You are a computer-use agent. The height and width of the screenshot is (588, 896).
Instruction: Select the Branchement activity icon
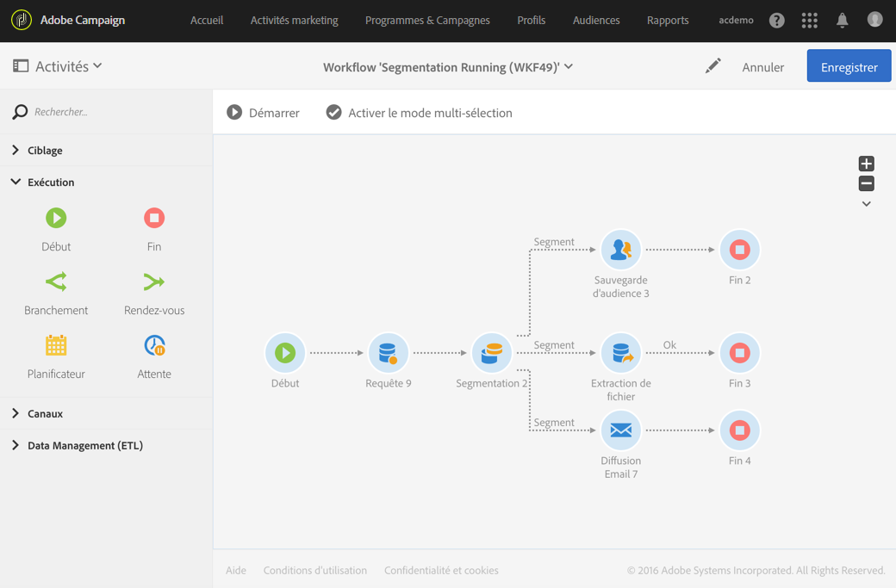tap(56, 282)
